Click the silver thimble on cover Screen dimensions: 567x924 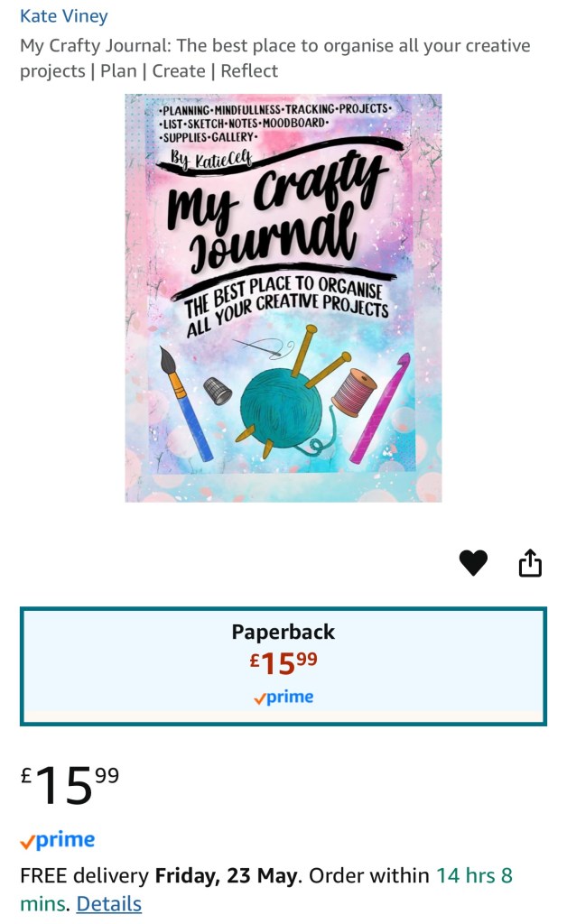pos(218,391)
